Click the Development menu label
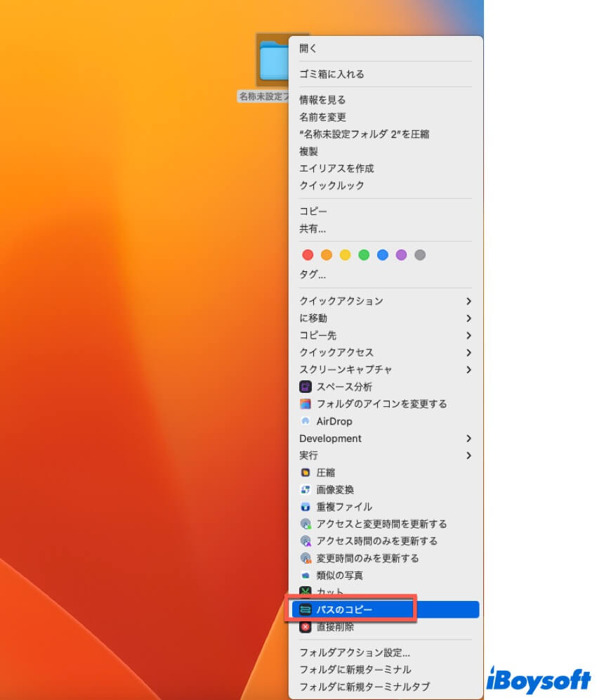 click(330, 439)
